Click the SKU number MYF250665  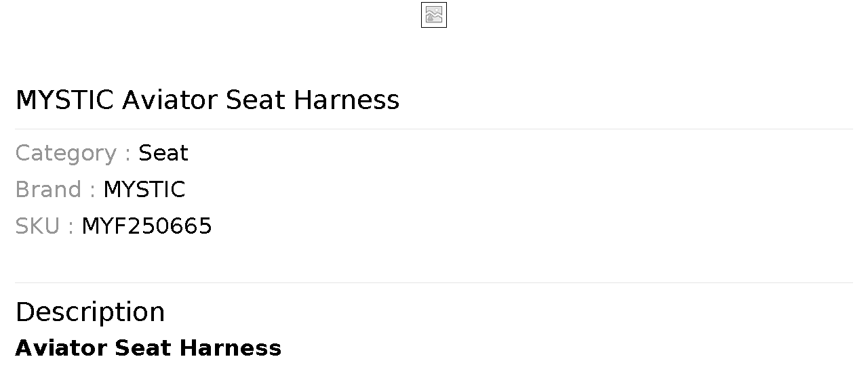tap(146, 226)
